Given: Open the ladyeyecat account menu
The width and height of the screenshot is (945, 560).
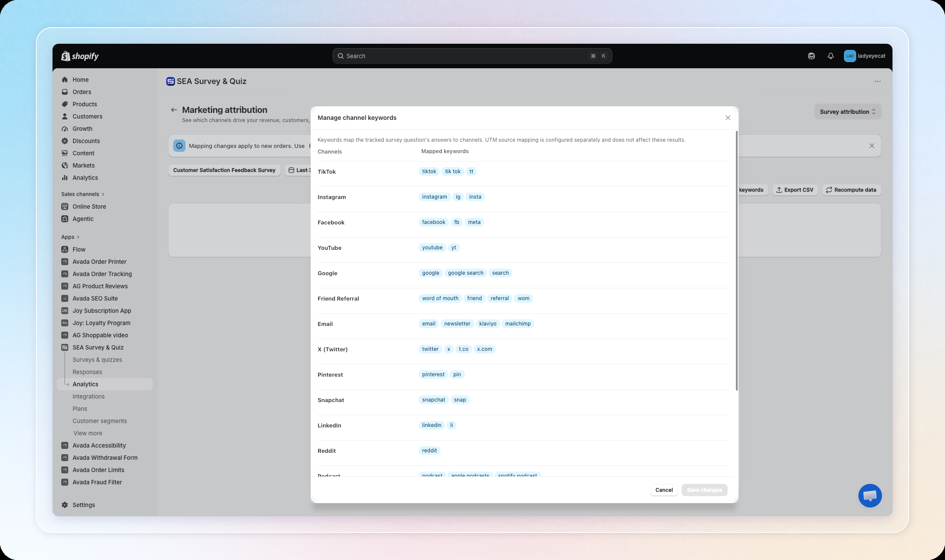Looking at the screenshot, I should (865, 56).
